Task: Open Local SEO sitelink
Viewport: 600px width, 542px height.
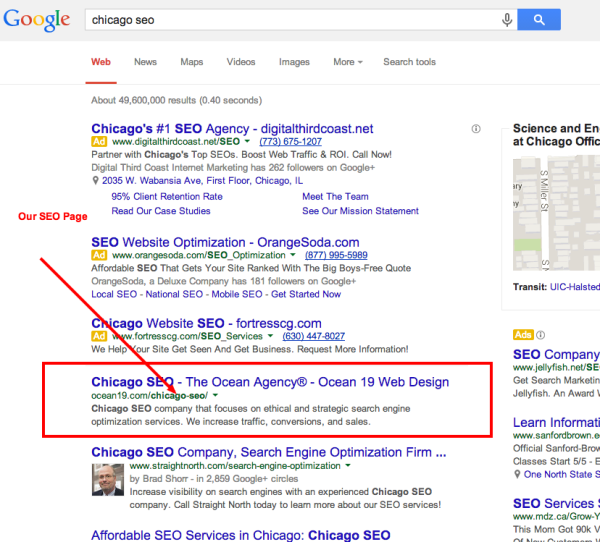Action: click(x=114, y=294)
